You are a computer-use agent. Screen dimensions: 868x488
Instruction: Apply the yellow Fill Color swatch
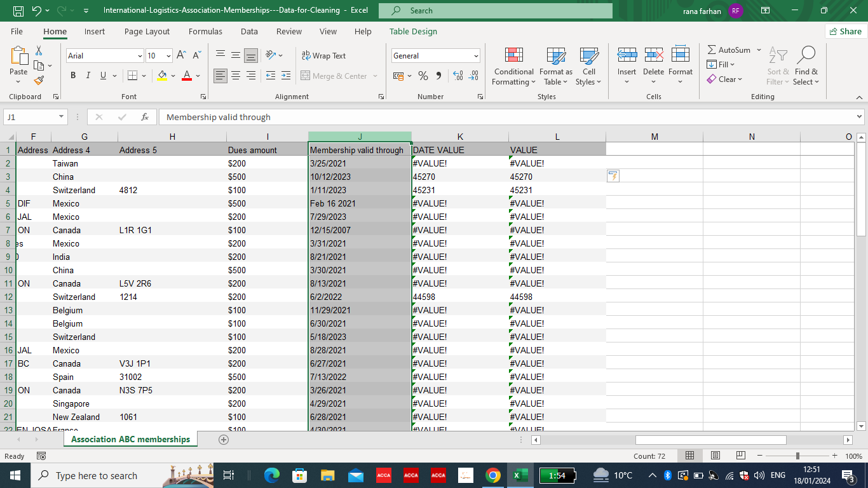162,76
